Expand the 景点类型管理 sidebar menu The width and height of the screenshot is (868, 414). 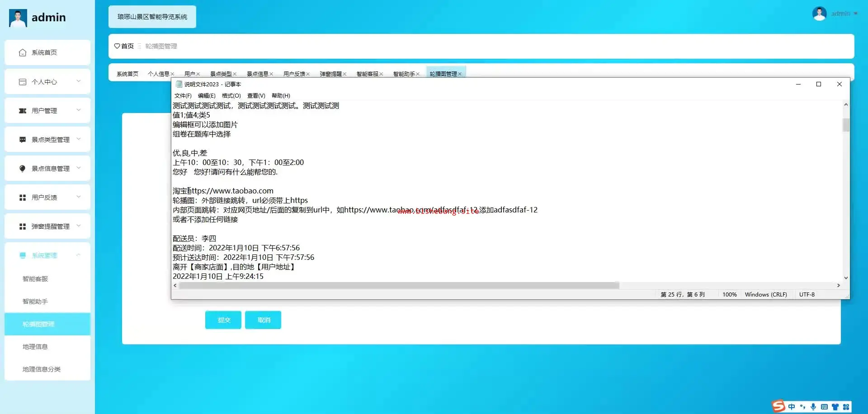pos(79,139)
